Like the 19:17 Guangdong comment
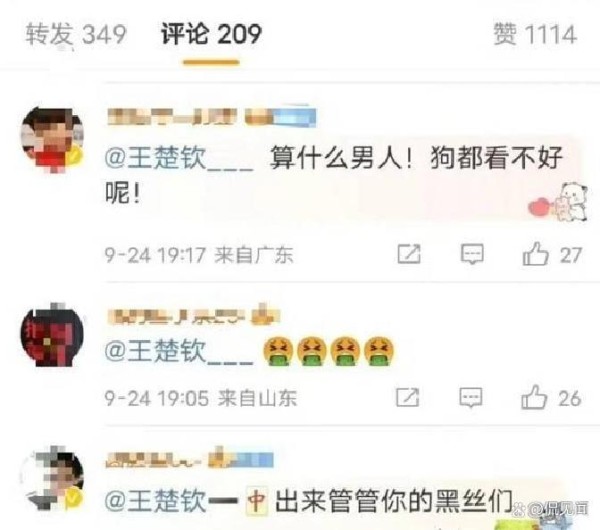This screenshot has height=530, width=600. coord(535,254)
